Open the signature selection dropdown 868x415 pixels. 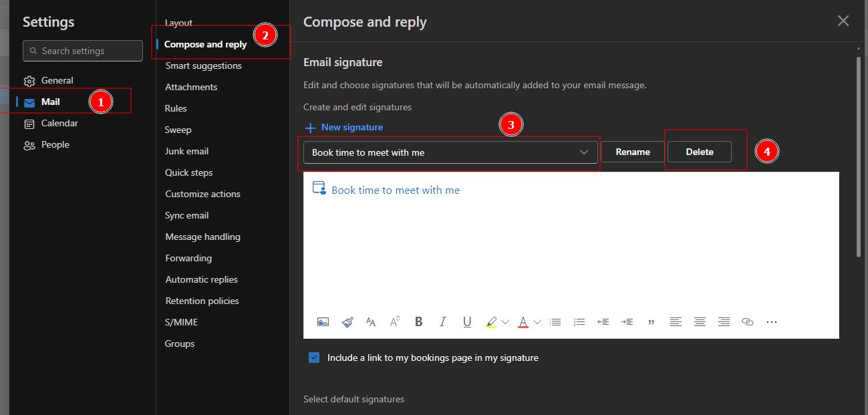click(x=450, y=152)
